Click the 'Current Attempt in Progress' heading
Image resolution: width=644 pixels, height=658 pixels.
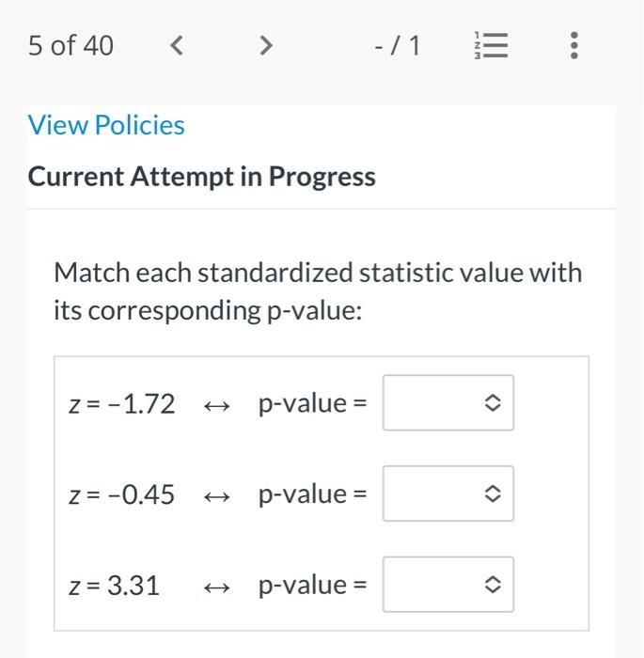point(201,177)
